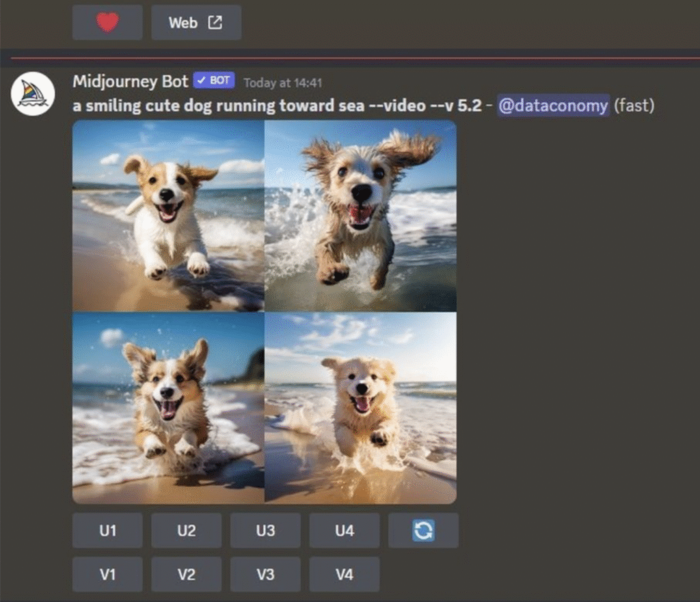The height and width of the screenshot is (602, 700).
Task: Open the top-right wet dog image
Action: [361, 215]
